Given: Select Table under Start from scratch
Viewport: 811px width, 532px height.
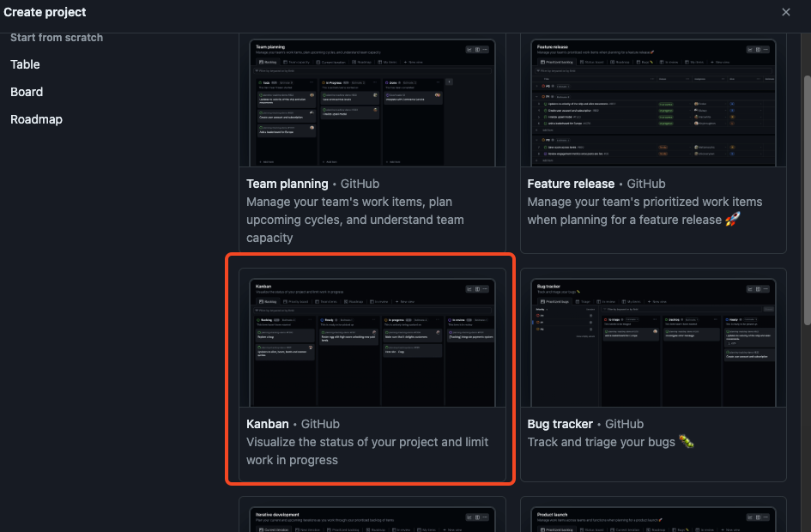Looking at the screenshot, I should 25,64.
